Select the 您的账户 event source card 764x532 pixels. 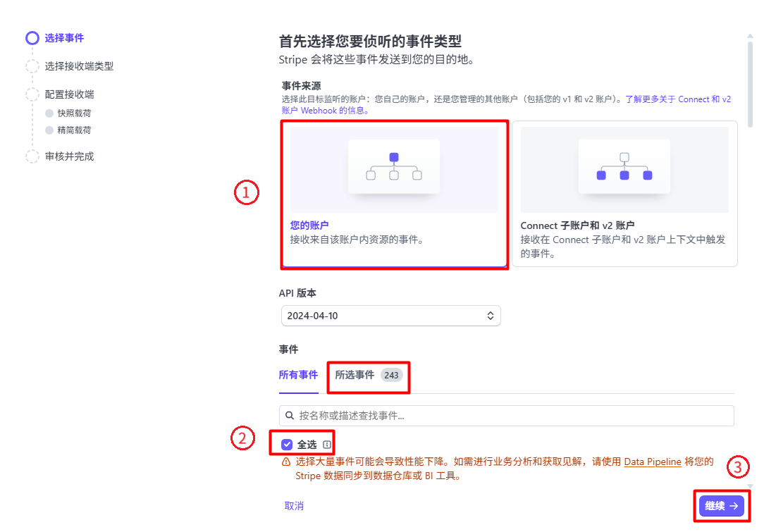pos(394,194)
